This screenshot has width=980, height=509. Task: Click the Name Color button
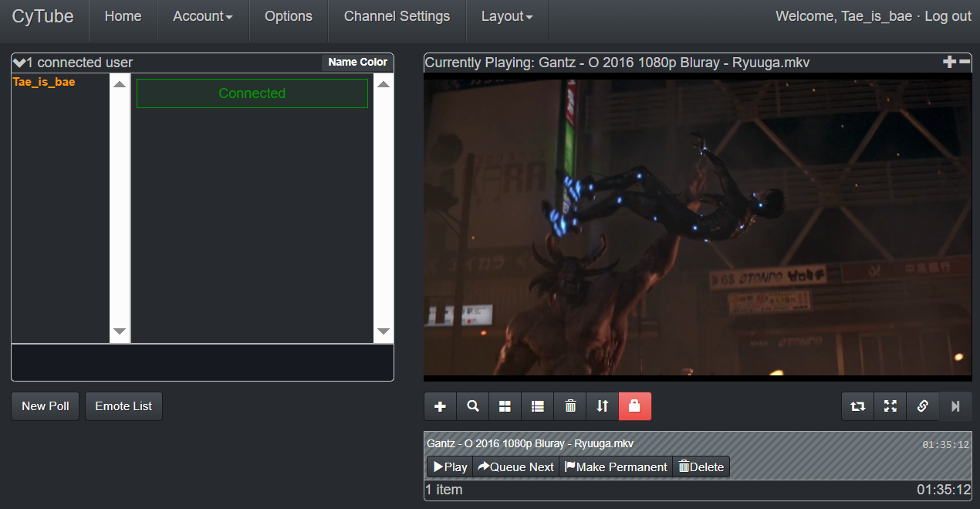(x=358, y=63)
